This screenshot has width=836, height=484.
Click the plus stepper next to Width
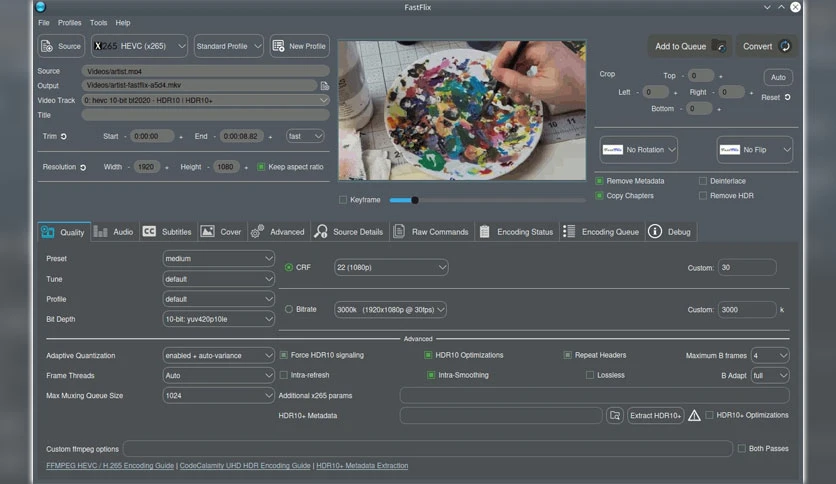pos(167,167)
